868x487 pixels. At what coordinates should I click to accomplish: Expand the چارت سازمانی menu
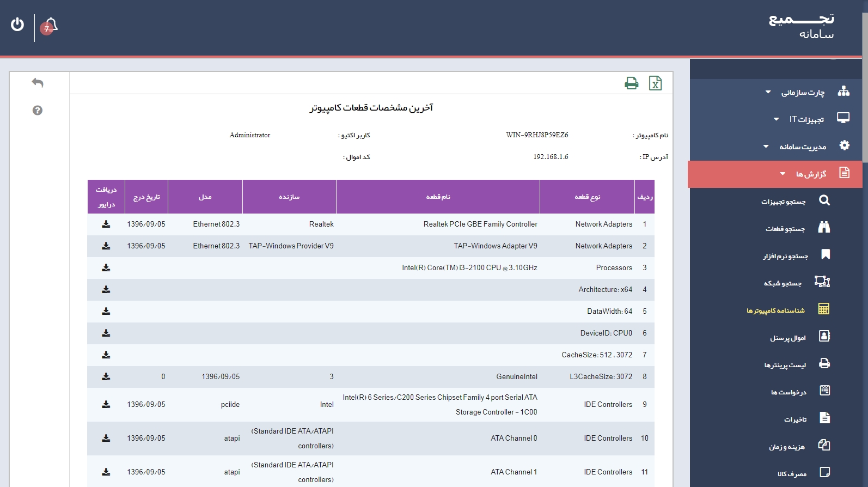803,93
